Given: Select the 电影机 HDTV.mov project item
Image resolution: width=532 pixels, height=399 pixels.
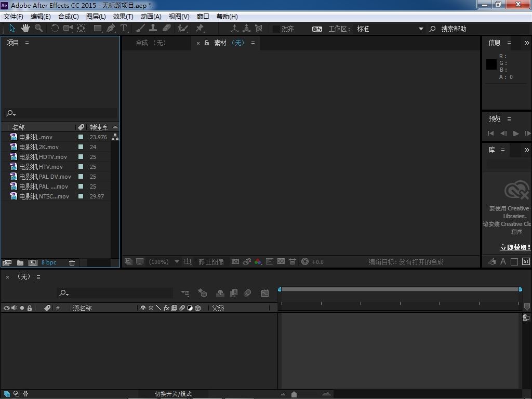Looking at the screenshot, I should [x=43, y=157].
